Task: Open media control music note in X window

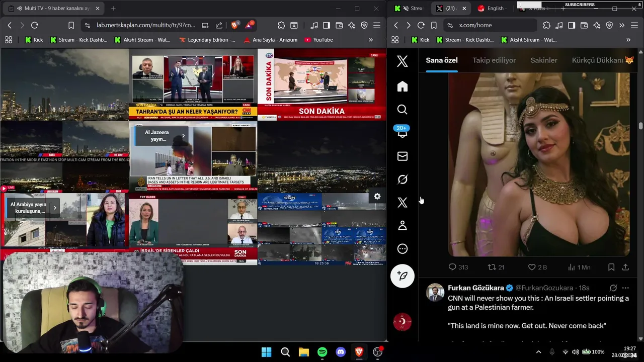Action: click(x=559, y=25)
